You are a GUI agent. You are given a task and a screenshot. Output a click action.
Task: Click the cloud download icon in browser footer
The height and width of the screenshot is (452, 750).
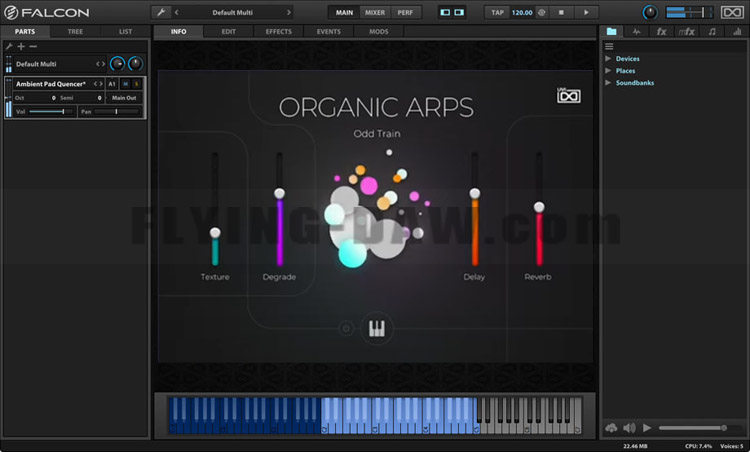(611, 428)
